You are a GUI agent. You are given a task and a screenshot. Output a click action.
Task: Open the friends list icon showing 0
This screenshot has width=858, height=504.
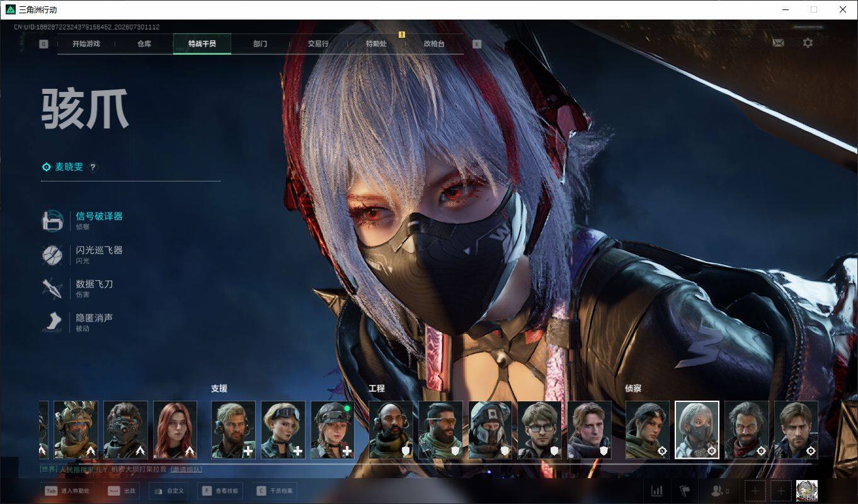pyautogui.click(x=719, y=491)
